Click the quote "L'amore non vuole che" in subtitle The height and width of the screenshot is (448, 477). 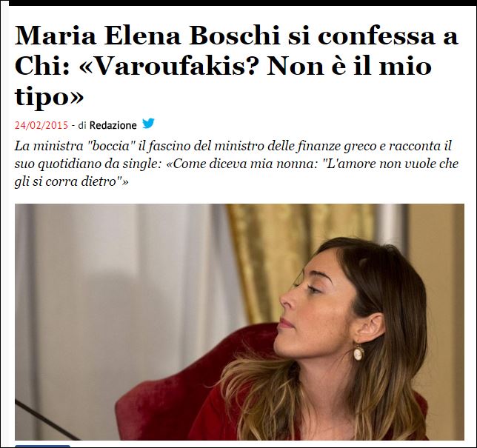pyautogui.click(x=390, y=164)
